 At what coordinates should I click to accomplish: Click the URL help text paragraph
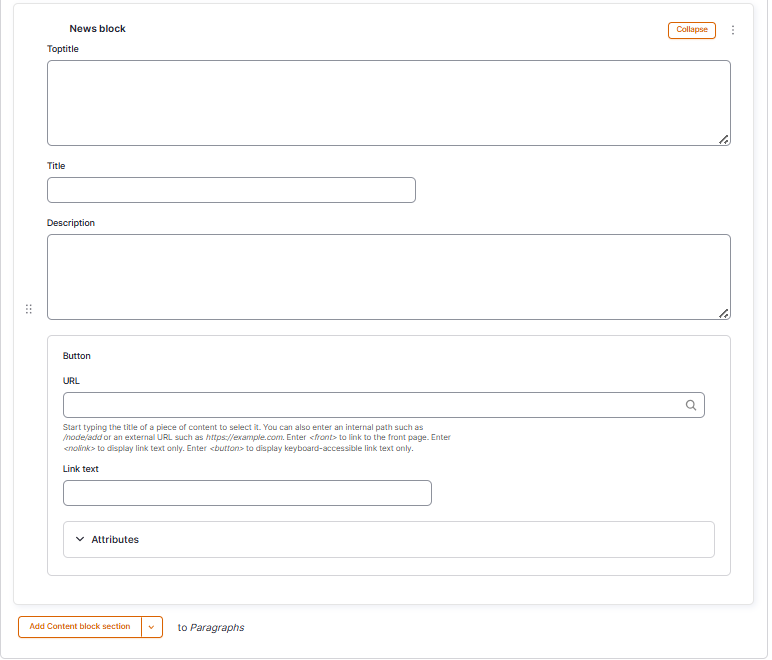(x=257, y=438)
